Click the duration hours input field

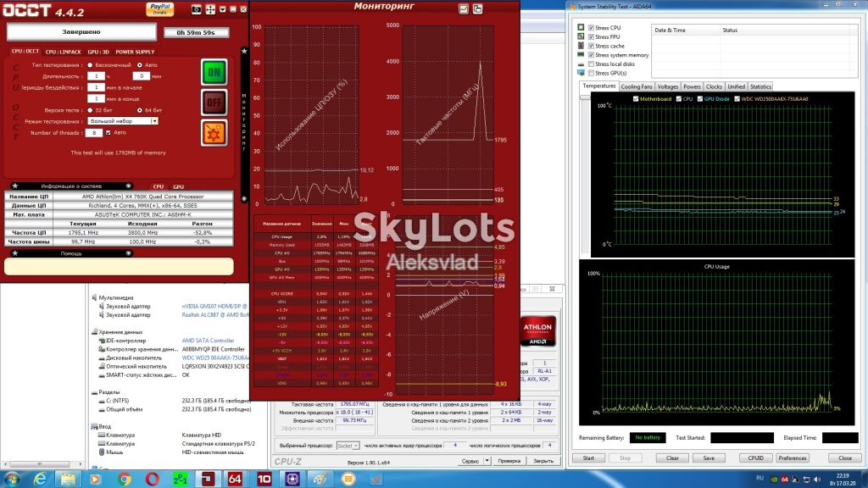pos(96,75)
